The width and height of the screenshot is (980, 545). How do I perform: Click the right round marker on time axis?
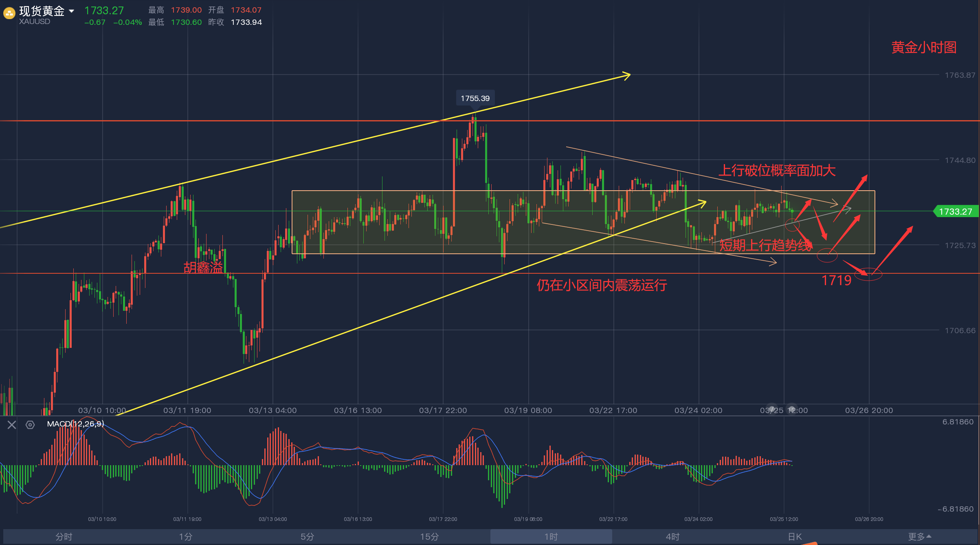click(x=791, y=409)
